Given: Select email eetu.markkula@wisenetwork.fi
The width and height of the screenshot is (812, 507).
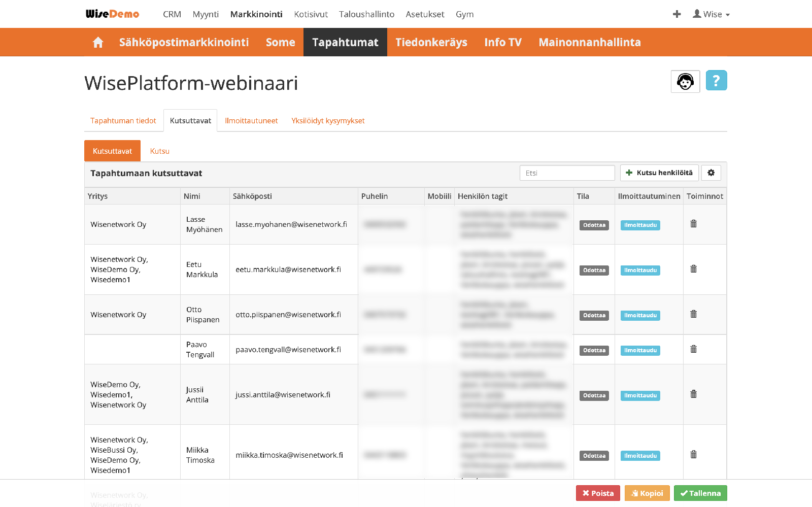Looking at the screenshot, I should pyautogui.click(x=288, y=269).
